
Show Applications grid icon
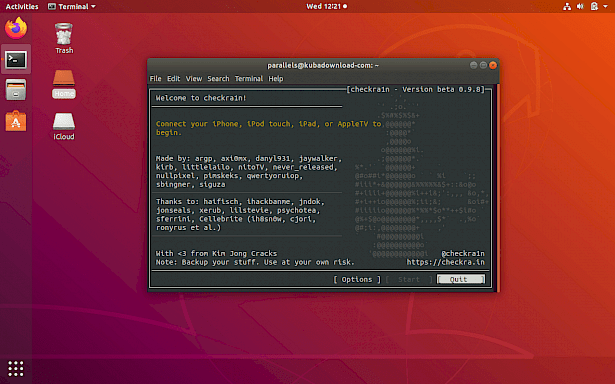click(16, 368)
